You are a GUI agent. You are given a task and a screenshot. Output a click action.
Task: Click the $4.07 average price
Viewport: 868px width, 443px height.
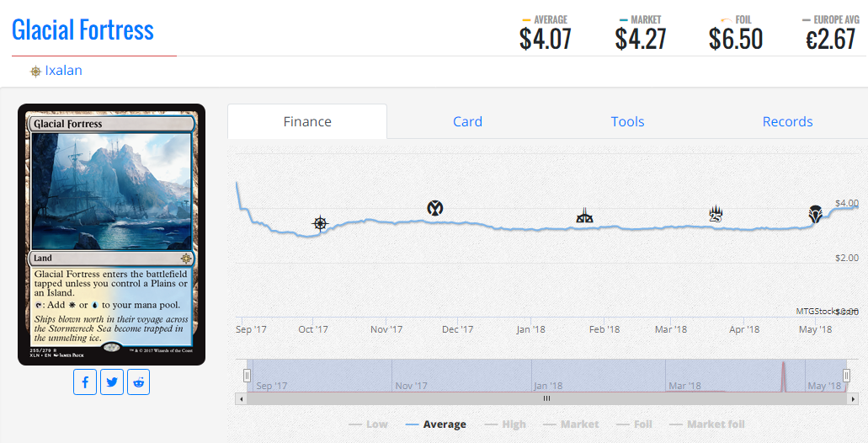(x=545, y=40)
